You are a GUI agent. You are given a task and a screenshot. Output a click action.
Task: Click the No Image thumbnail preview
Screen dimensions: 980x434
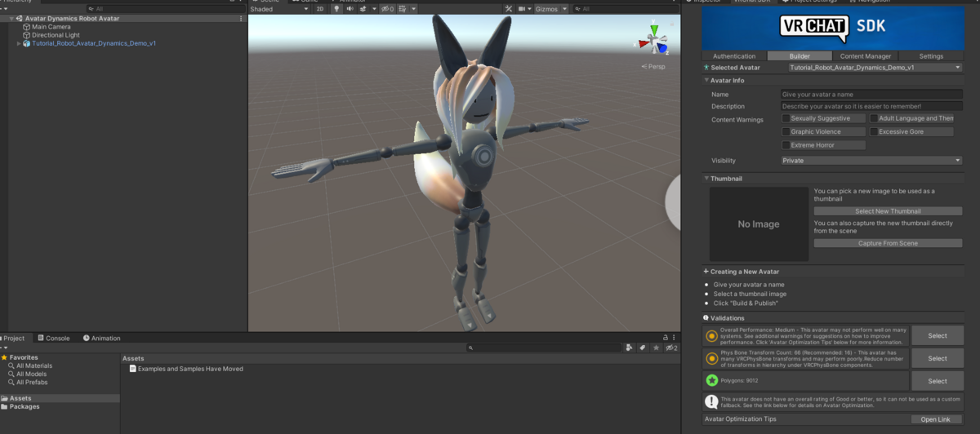(x=759, y=224)
